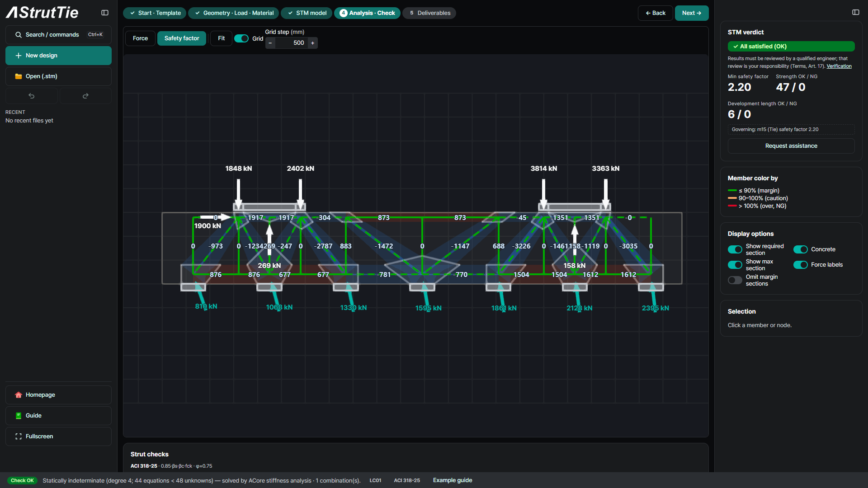Decrease grid step with minus
The image size is (868, 488).
pyautogui.click(x=270, y=43)
